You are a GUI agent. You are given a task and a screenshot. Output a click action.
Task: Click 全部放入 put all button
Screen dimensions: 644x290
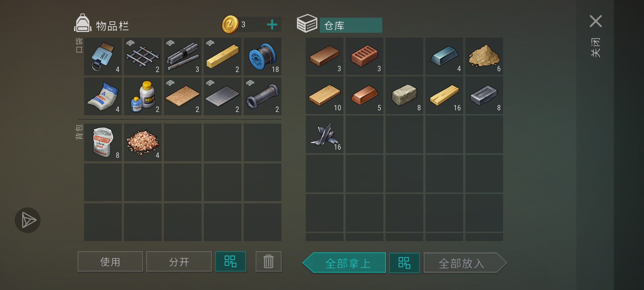point(465,263)
